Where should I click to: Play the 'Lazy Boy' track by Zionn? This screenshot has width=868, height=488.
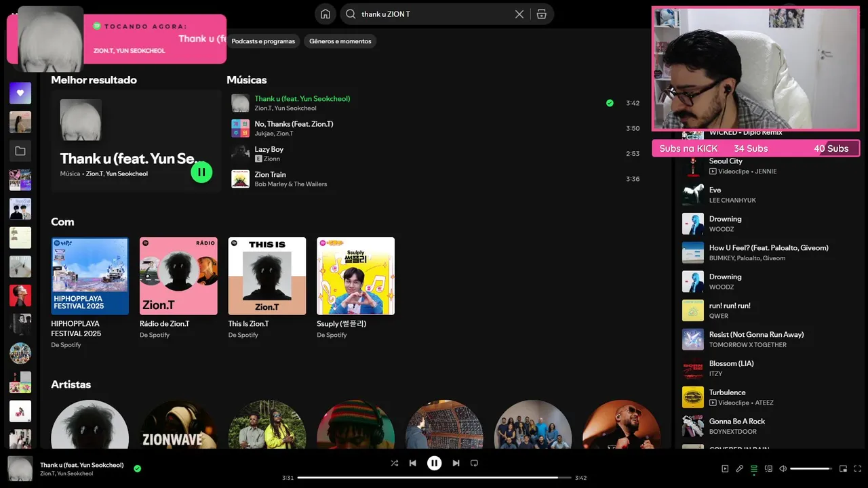435,154
